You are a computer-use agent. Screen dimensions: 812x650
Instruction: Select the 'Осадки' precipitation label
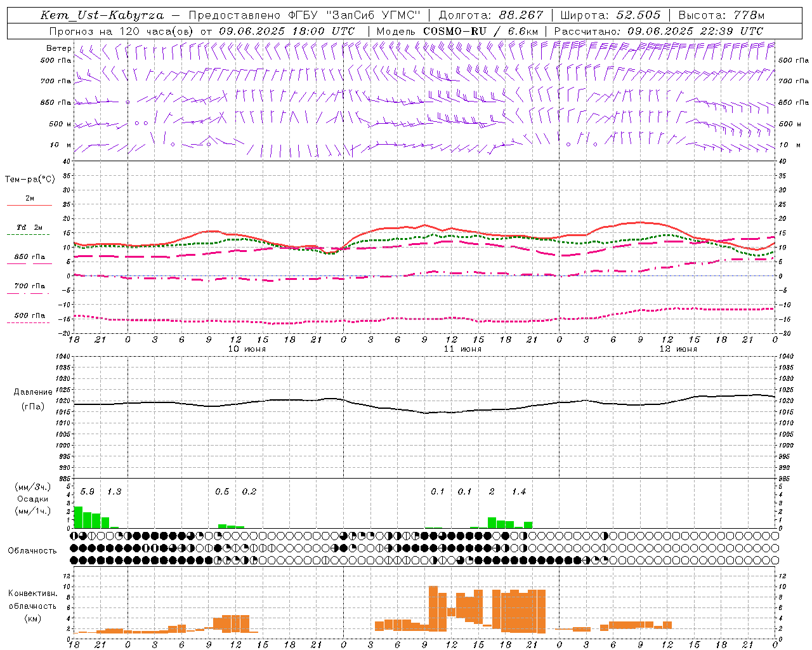click(33, 499)
